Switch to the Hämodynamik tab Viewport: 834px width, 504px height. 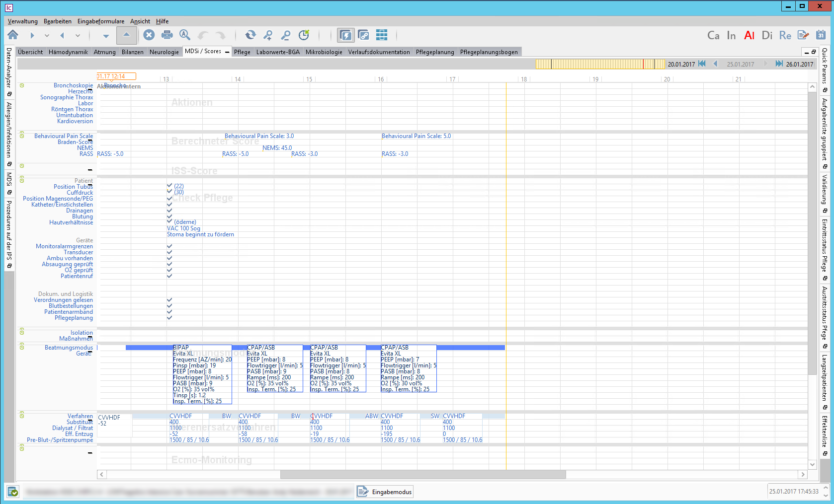[x=68, y=52]
